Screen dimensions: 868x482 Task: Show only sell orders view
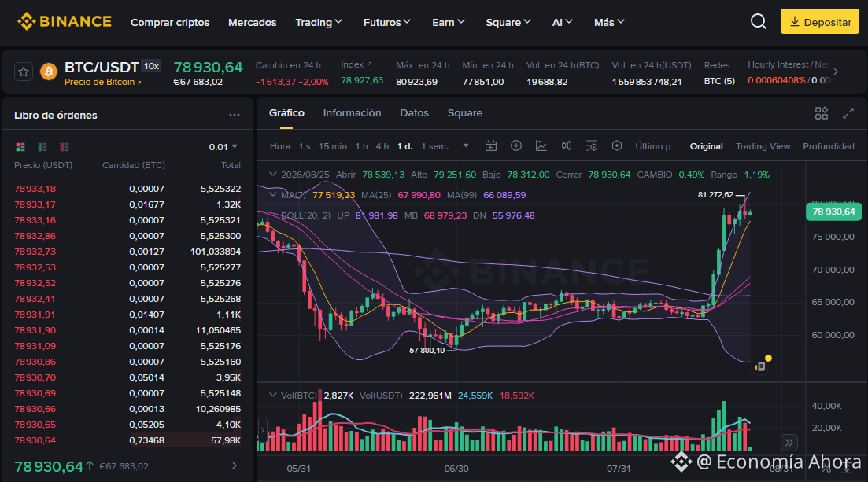pyautogui.click(x=65, y=147)
